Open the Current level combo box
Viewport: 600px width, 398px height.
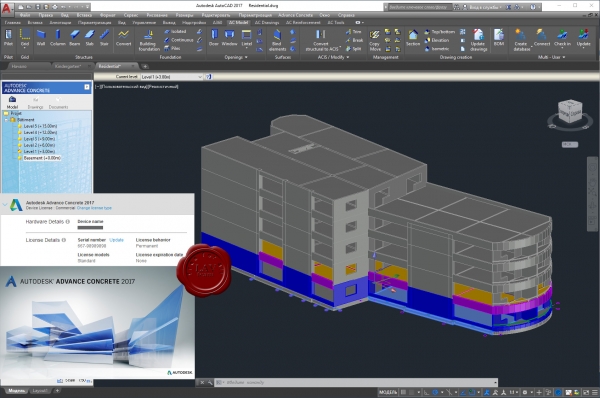171,77
